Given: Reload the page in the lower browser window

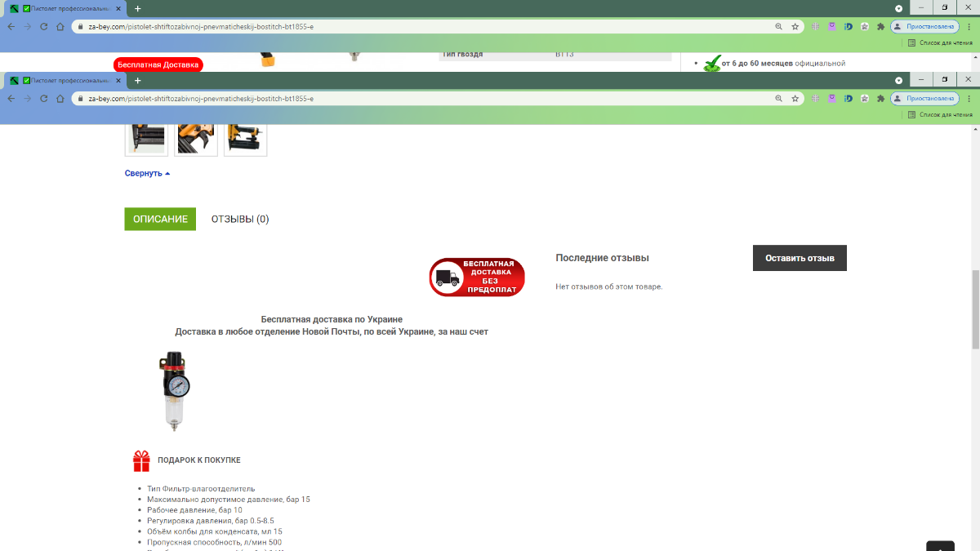Looking at the screenshot, I should [x=44, y=98].
